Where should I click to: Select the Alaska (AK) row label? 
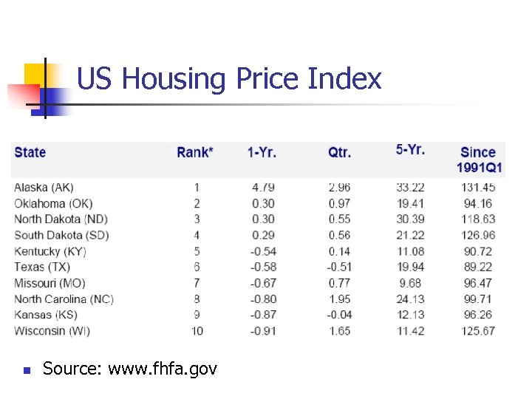44,188
